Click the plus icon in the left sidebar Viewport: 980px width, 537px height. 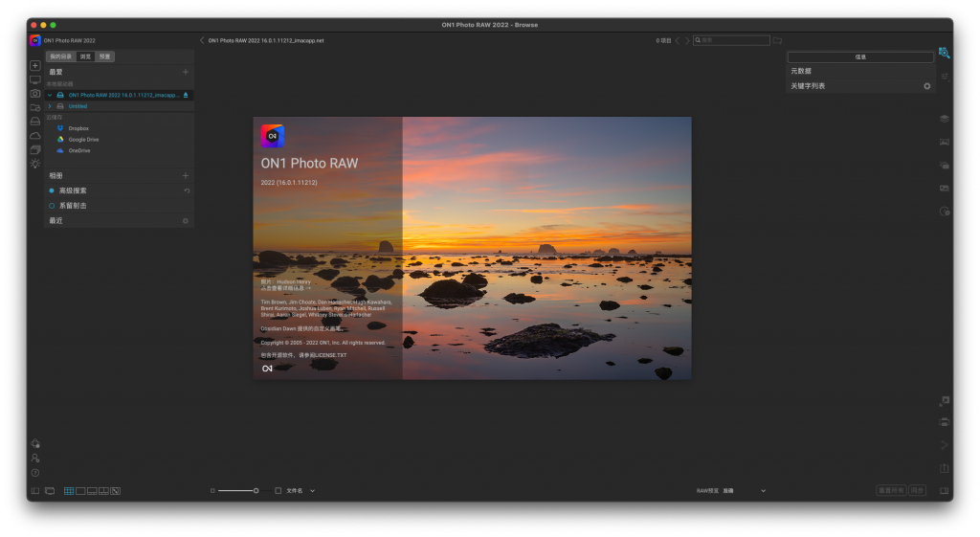tap(35, 66)
